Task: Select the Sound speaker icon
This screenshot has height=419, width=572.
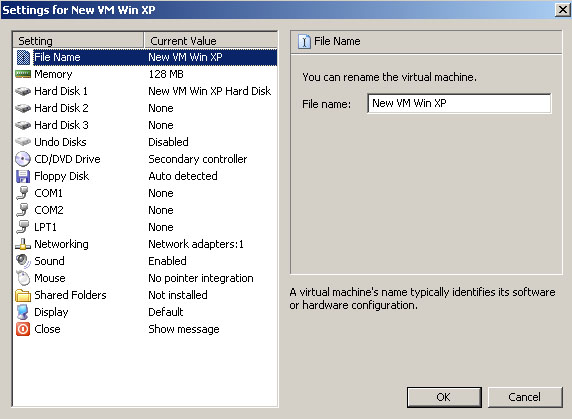Action: (23, 261)
